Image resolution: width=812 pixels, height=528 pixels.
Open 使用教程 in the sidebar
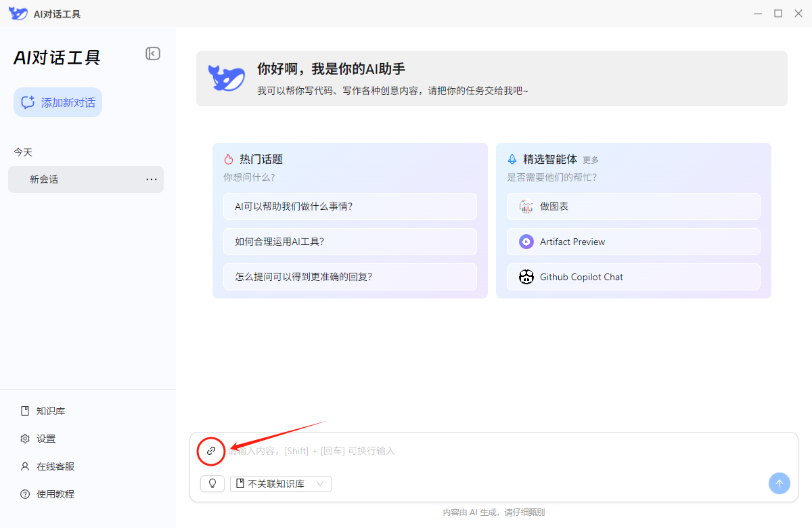(55, 494)
